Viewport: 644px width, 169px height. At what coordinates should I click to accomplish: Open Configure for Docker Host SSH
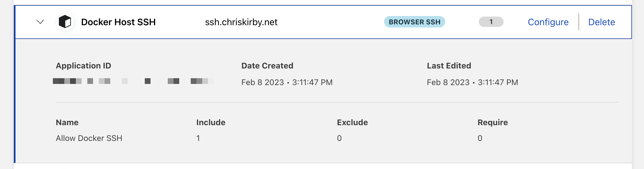[x=548, y=22]
